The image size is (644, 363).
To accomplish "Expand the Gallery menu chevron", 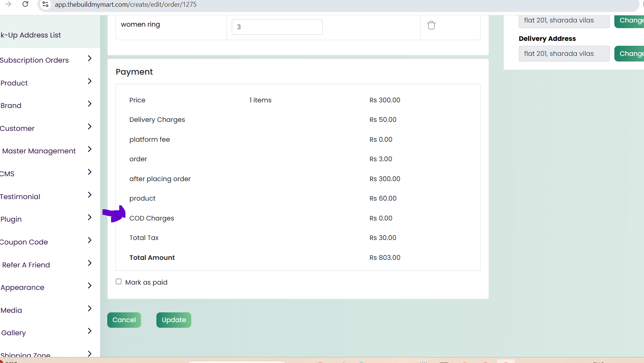I will [90, 331].
